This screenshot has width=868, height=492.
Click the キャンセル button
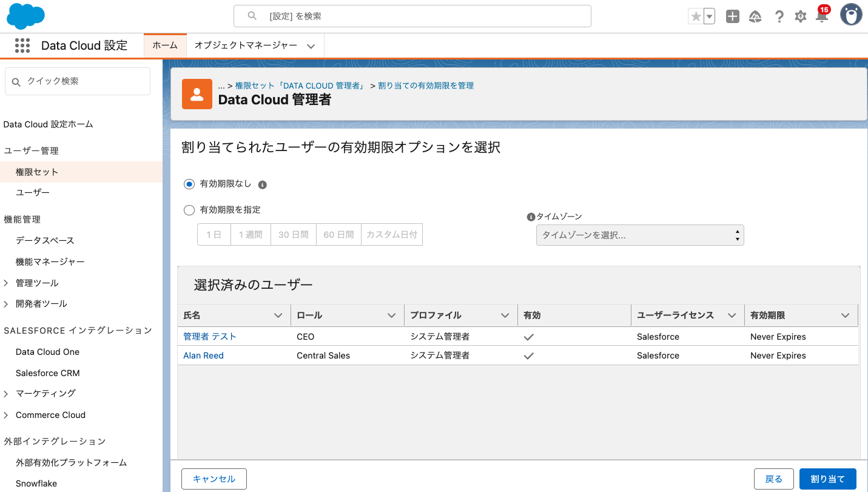coord(214,479)
